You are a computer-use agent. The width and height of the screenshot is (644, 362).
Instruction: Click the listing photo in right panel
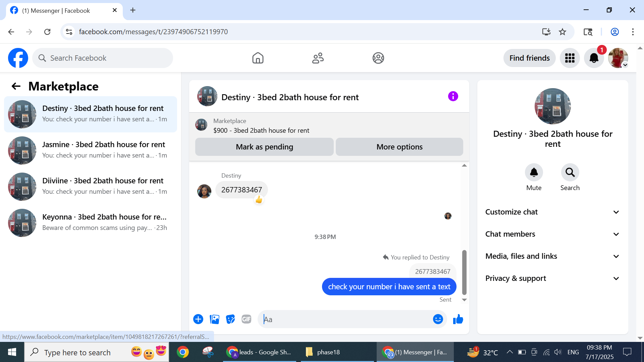pyautogui.click(x=553, y=106)
